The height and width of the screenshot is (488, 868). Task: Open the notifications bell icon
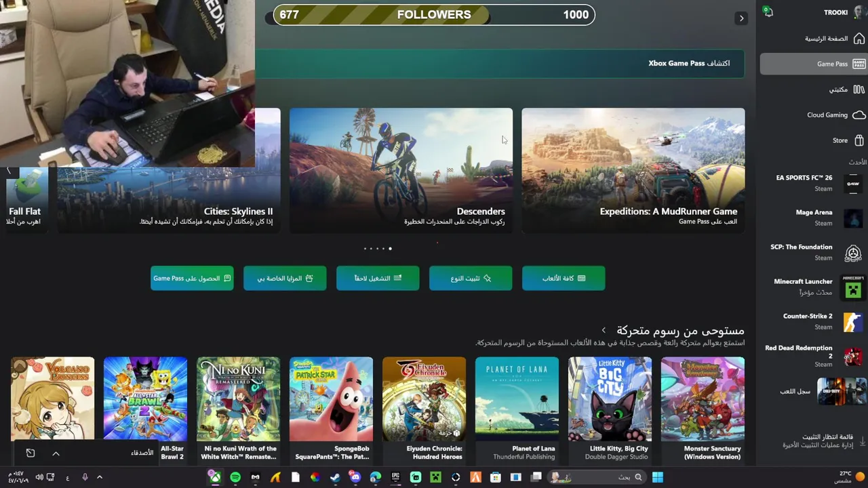pyautogui.click(x=768, y=12)
